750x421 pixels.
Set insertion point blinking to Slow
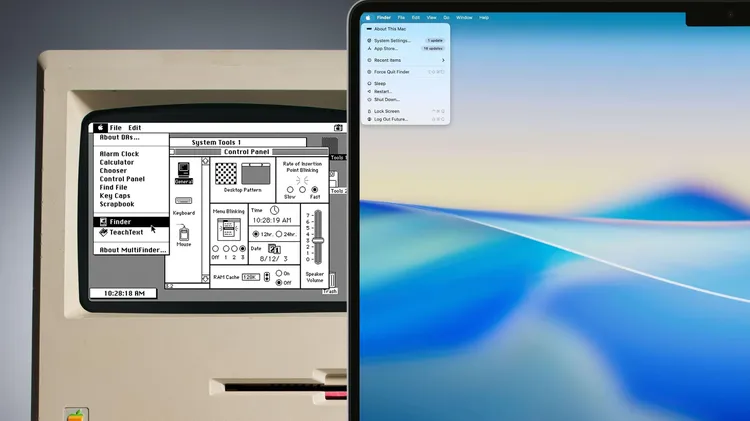(290, 189)
